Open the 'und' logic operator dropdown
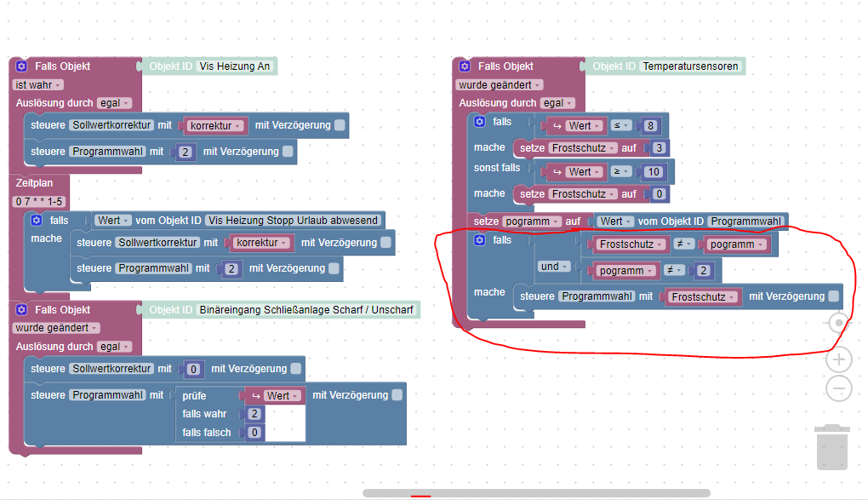Image resolution: width=868 pixels, height=500 pixels. 554,267
